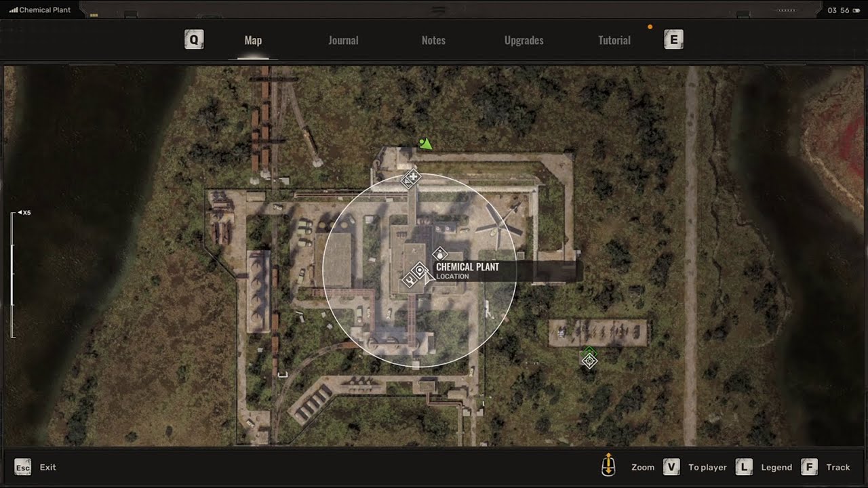Open the Upgrades tab
This screenshot has height=488, width=868.
tap(524, 41)
